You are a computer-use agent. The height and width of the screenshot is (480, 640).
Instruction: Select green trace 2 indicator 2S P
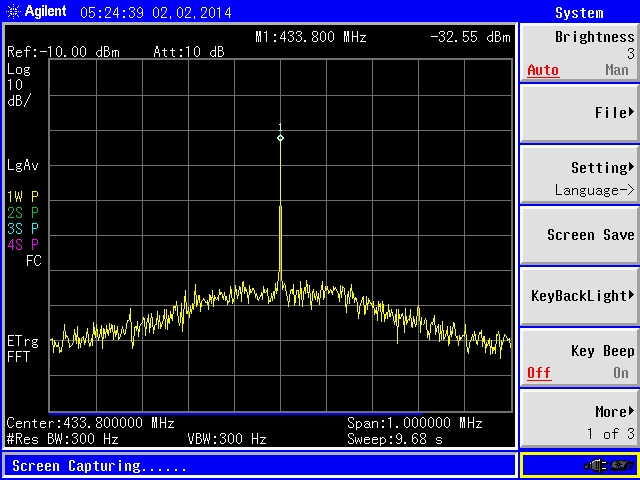(23, 212)
